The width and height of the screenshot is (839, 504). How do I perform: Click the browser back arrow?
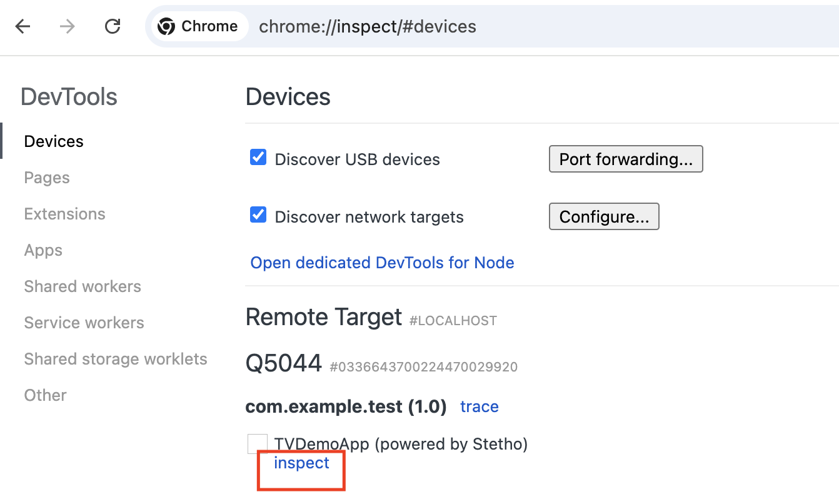[23, 26]
